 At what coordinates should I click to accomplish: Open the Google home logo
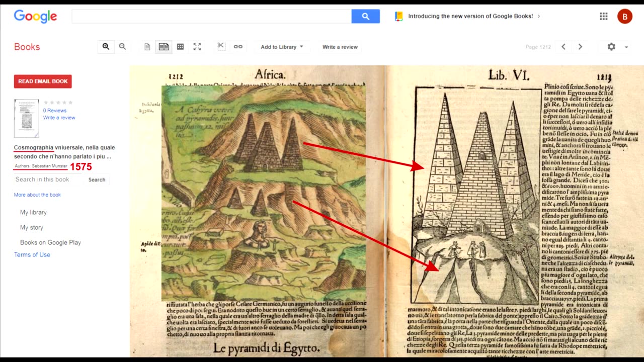35,16
